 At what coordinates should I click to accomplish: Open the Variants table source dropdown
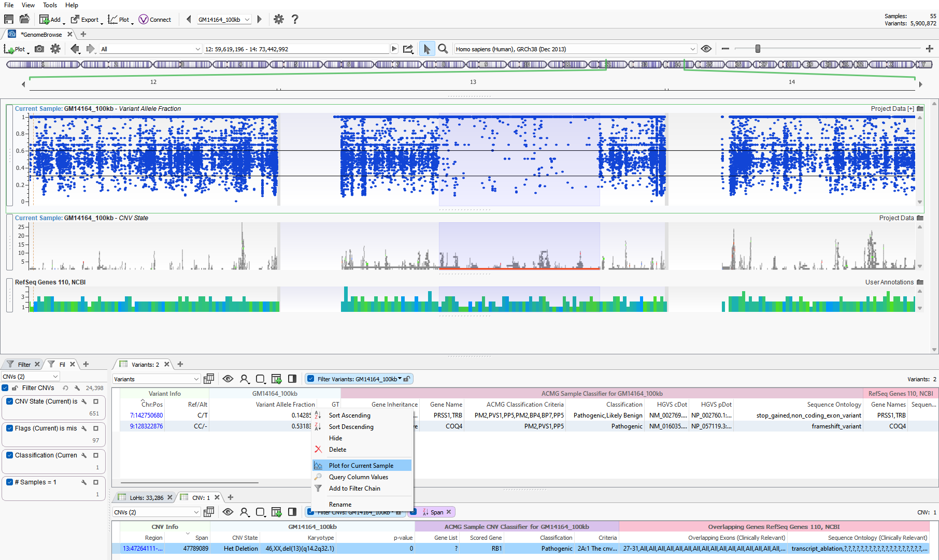click(x=156, y=379)
